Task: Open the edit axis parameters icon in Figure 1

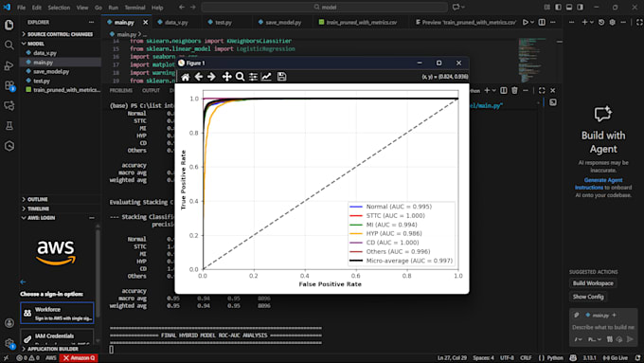Action: [266, 77]
